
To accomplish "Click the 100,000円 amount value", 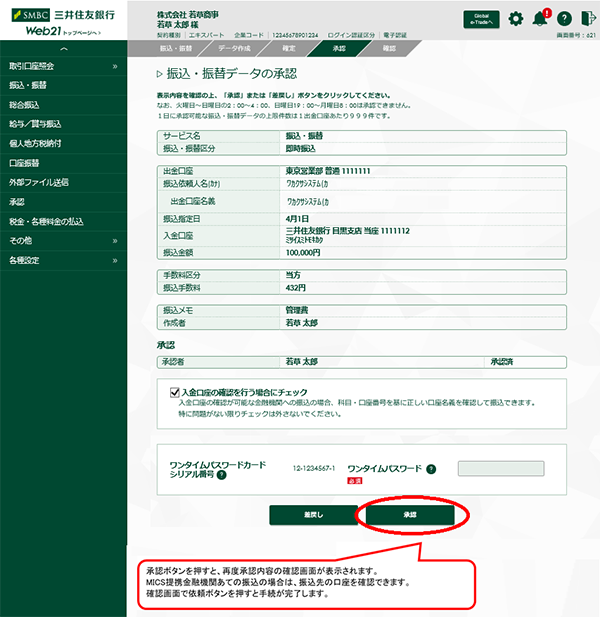I will click(x=303, y=253).
